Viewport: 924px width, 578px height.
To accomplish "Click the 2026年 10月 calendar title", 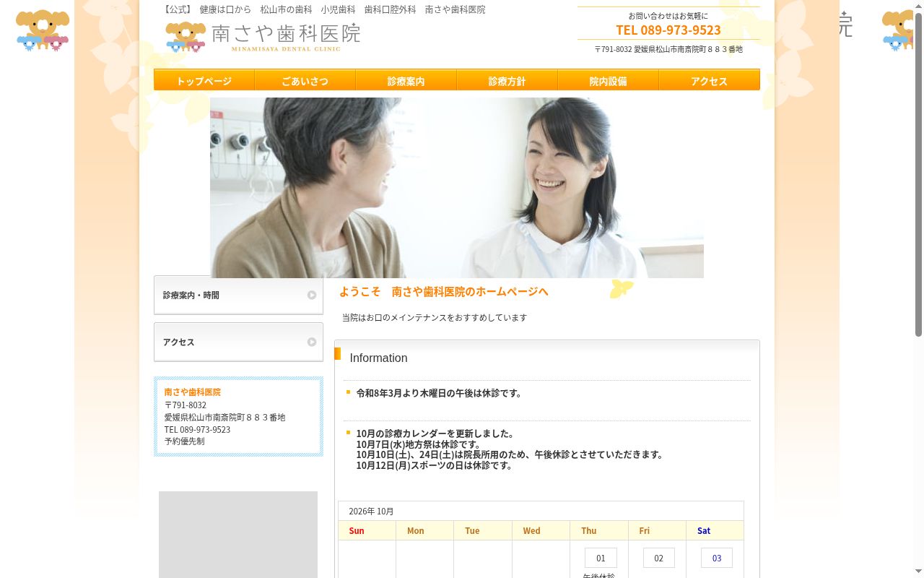I will click(x=371, y=511).
